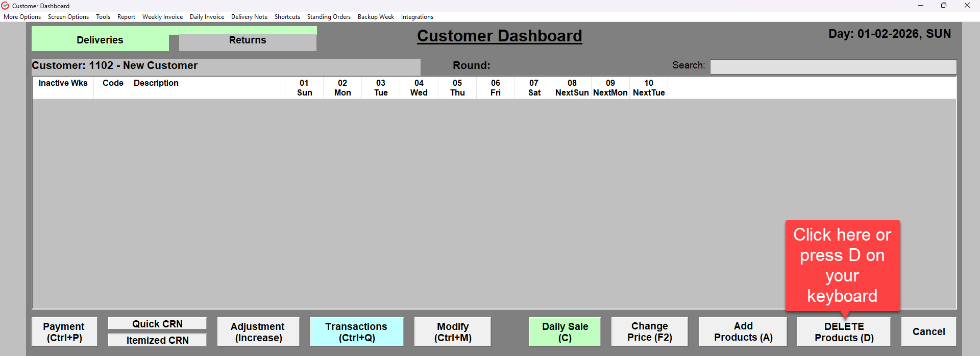This screenshot has height=356, width=980.
Task: Click the Day: 01-02-2026, SUN date label
Action: point(890,34)
